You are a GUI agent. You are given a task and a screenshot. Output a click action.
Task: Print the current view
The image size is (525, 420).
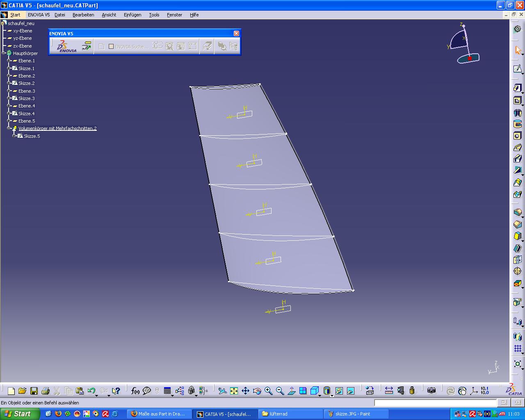click(46, 391)
